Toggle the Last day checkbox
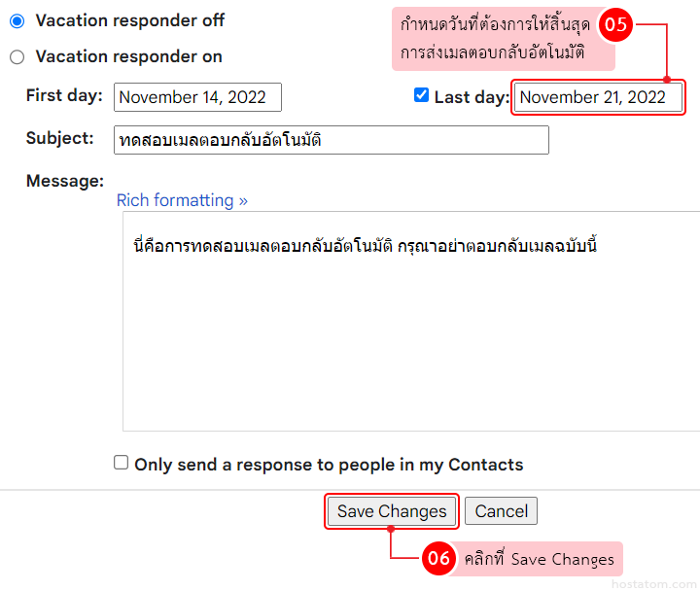The image size is (700, 591). (x=421, y=95)
